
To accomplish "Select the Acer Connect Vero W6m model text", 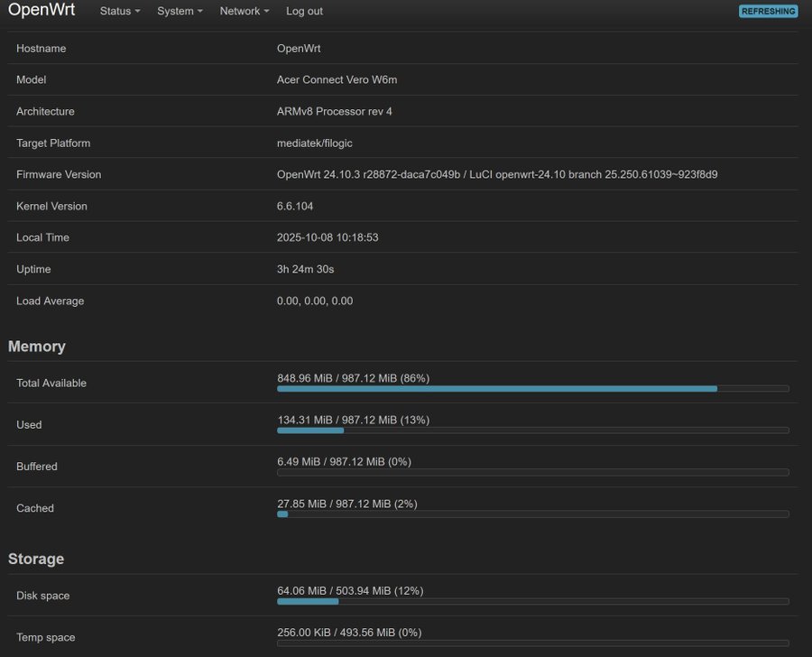I will pos(337,80).
